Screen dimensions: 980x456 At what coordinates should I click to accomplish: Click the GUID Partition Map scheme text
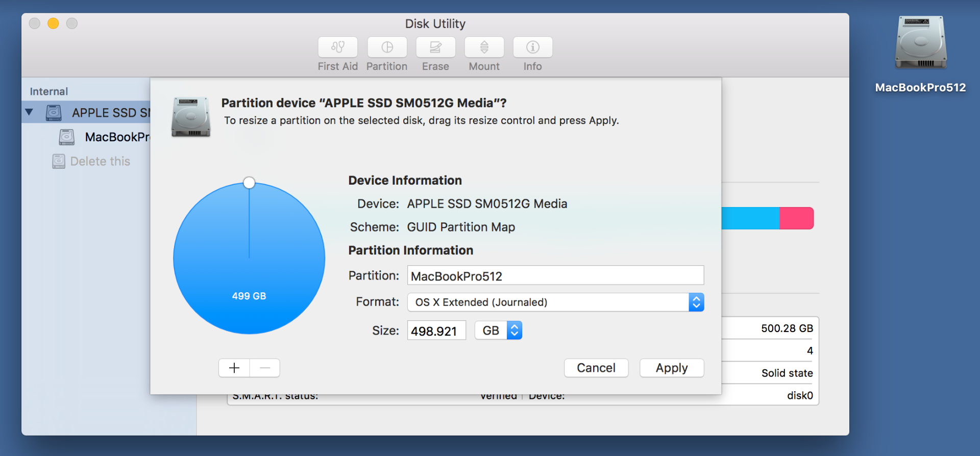(x=461, y=227)
